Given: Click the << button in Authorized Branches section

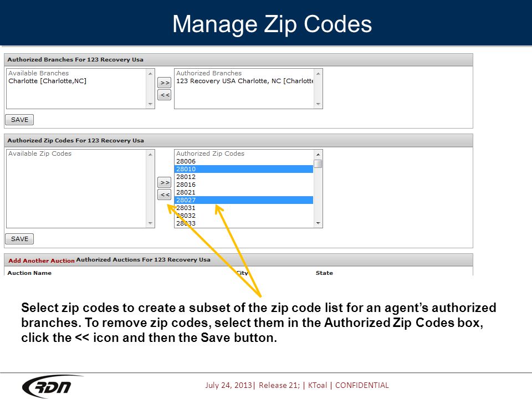Looking at the screenshot, I should [164, 95].
